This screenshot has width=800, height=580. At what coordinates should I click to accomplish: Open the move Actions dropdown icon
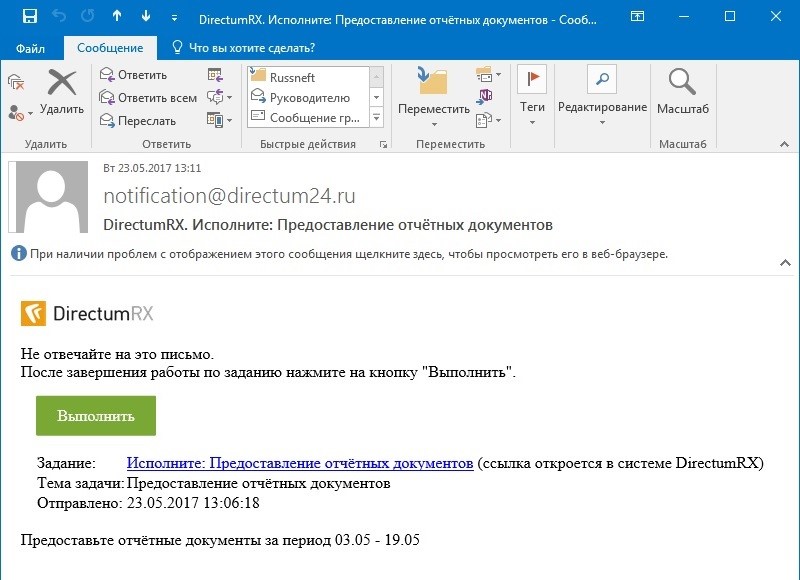(x=488, y=120)
